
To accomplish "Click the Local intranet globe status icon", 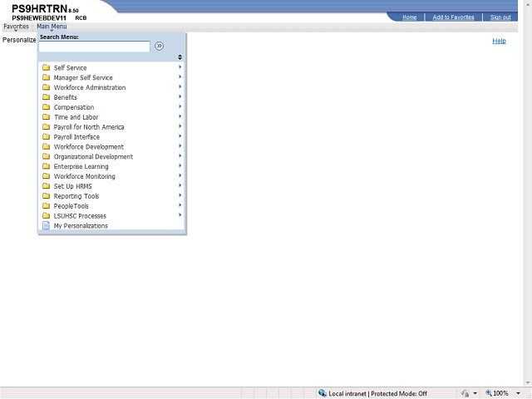I will coord(323,393).
